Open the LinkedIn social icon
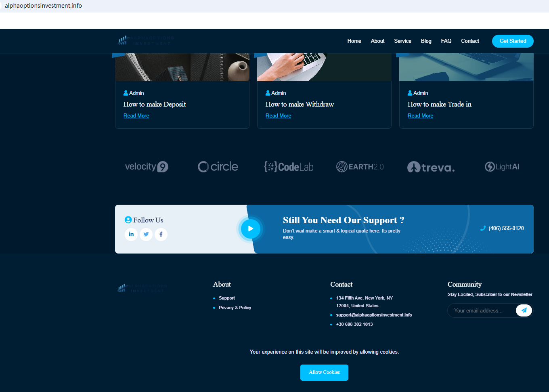This screenshot has height=392, width=549. pyautogui.click(x=131, y=234)
